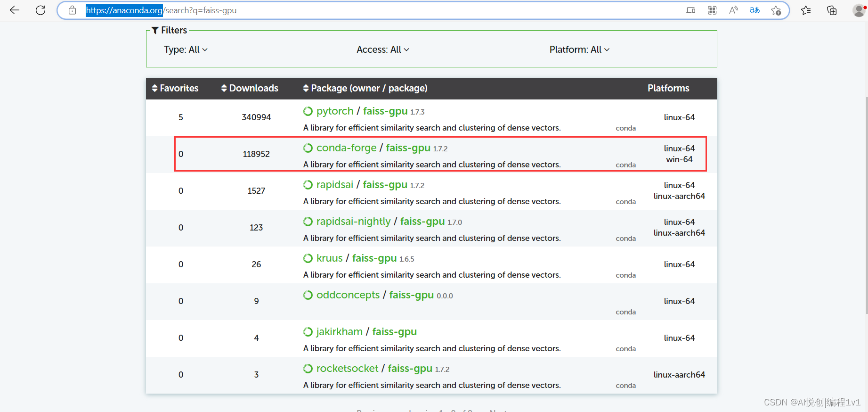The width and height of the screenshot is (868, 412).
Task: Click the 1.7.3 version next to pytorch faiss-gpu
Action: [417, 112]
